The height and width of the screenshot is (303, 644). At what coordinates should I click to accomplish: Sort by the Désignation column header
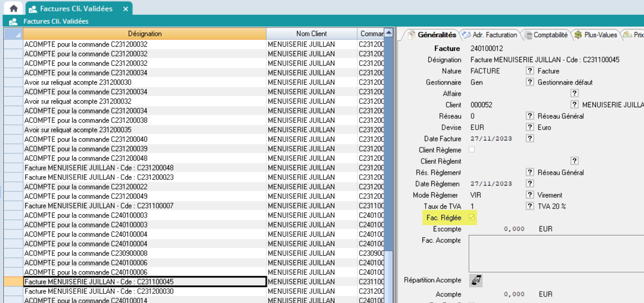[x=145, y=34]
